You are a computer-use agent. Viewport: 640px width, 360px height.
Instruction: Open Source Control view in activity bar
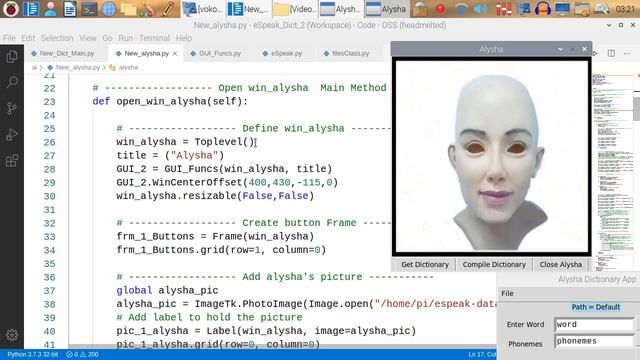12,109
